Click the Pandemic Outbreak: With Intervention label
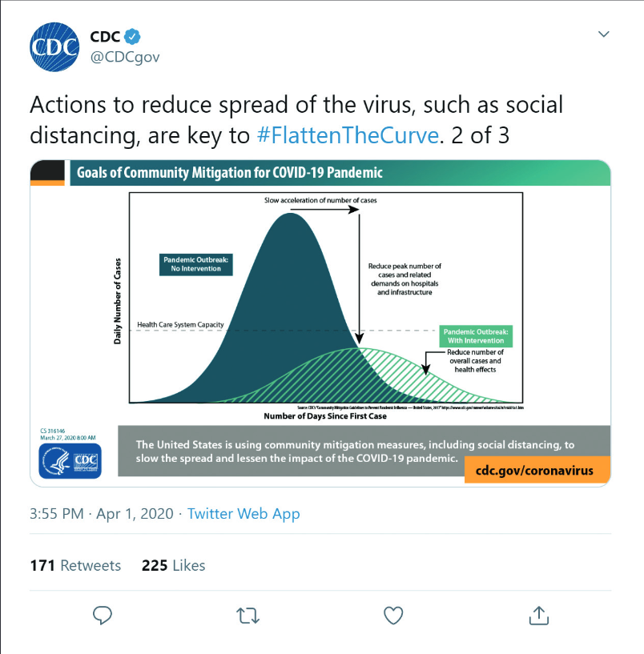The image size is (644, 654). tap(476, 336)
